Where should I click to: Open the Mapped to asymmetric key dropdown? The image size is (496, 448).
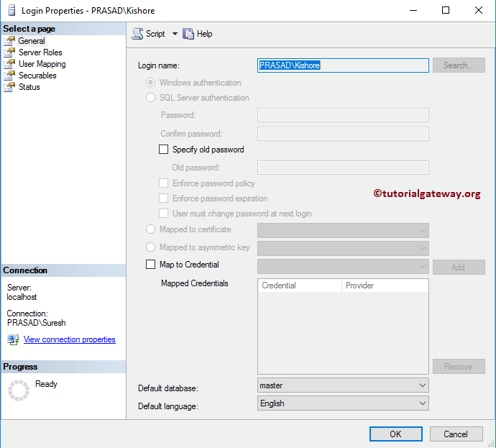[343, 248]
